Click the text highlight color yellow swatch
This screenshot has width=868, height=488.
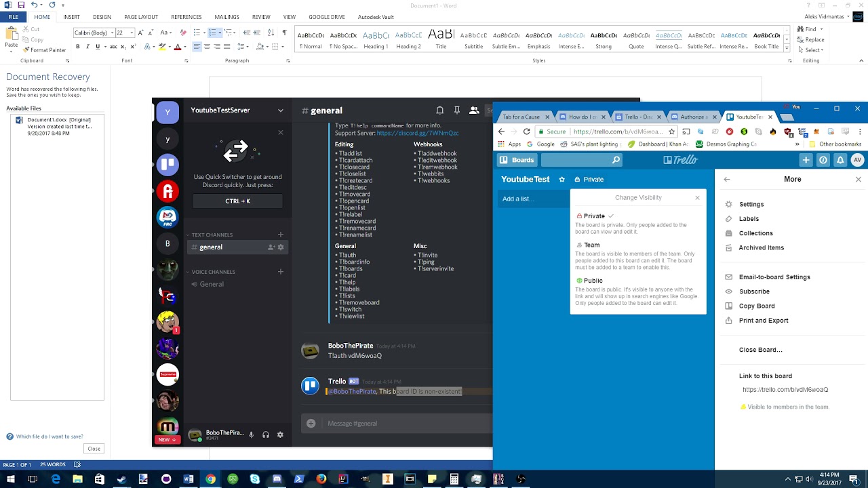(x=161, y=47)
